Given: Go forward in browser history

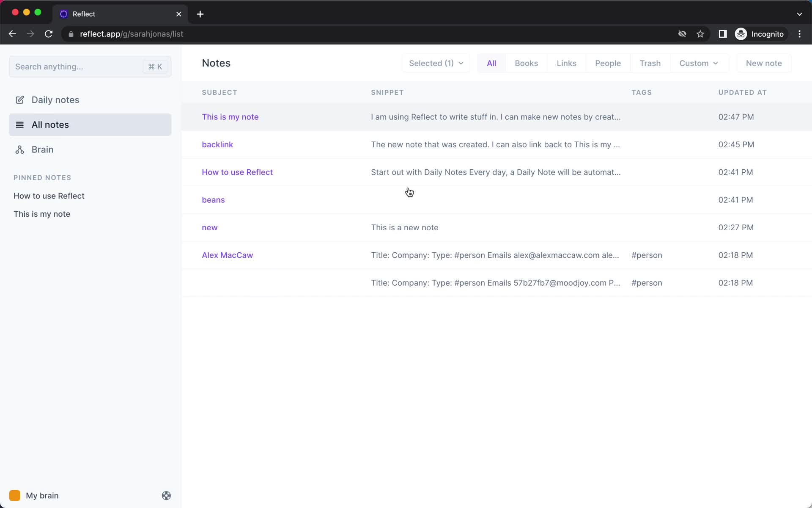Looking at the screenshot, I should coord(30,34).
